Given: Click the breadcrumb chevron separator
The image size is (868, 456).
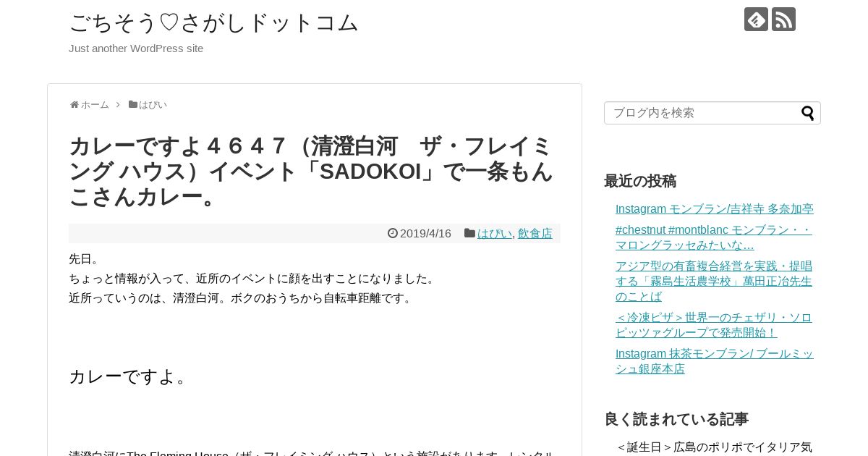Looking at the screenshot, I should point(118,105).
